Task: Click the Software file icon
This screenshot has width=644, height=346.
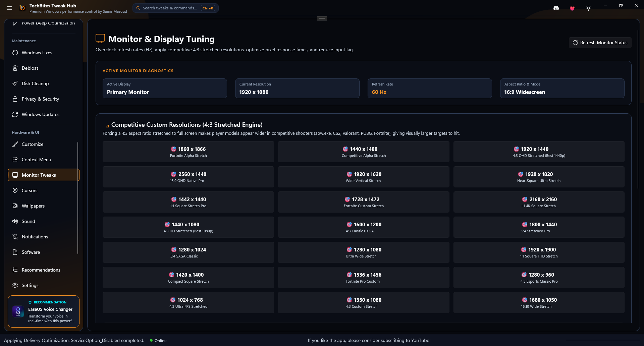Action: 15,252
